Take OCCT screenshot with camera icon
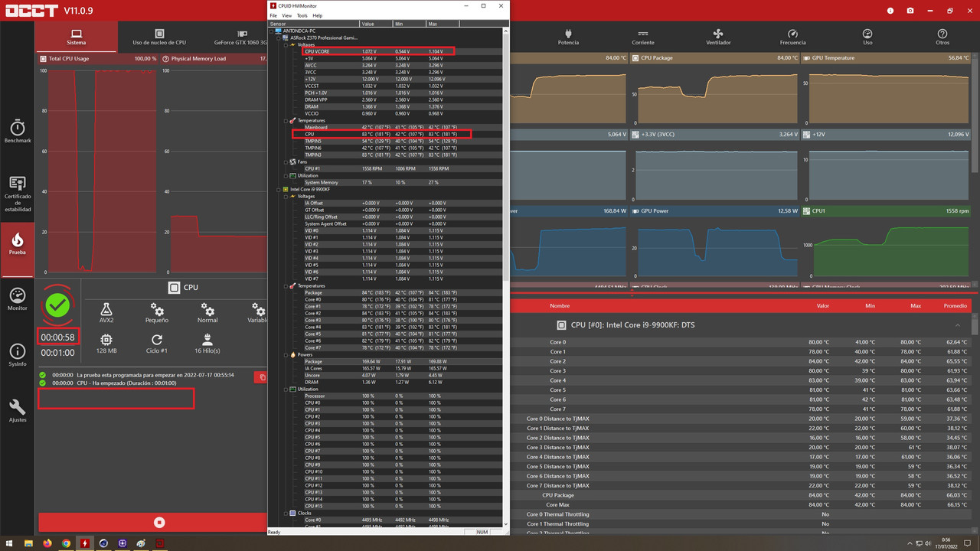The width and height of the screenshot is (980, 551). click(910, 11)
